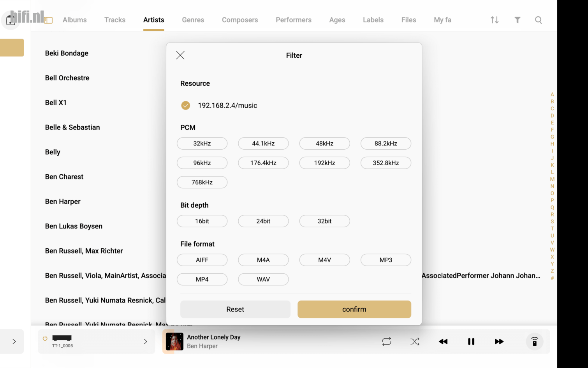Open artist Ben Harper in list

(63, 202)
